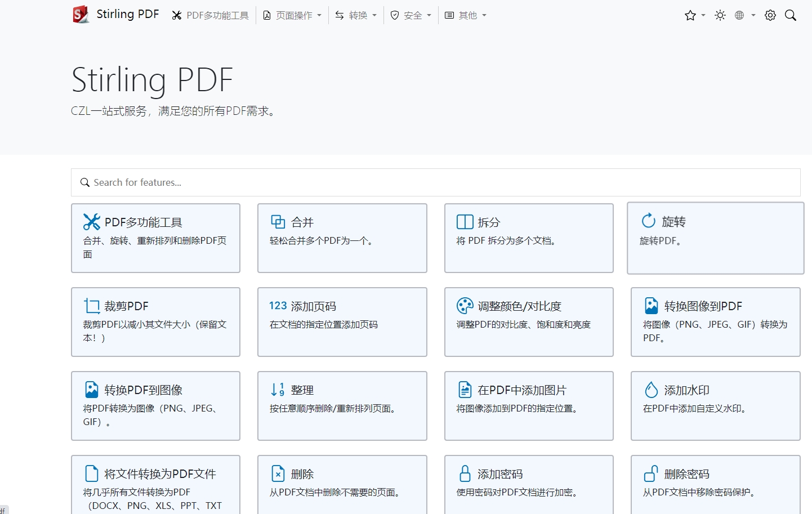Open the 旋转 card title
The height and width of the screenshot is (514, 812).
tap(674, 221)
